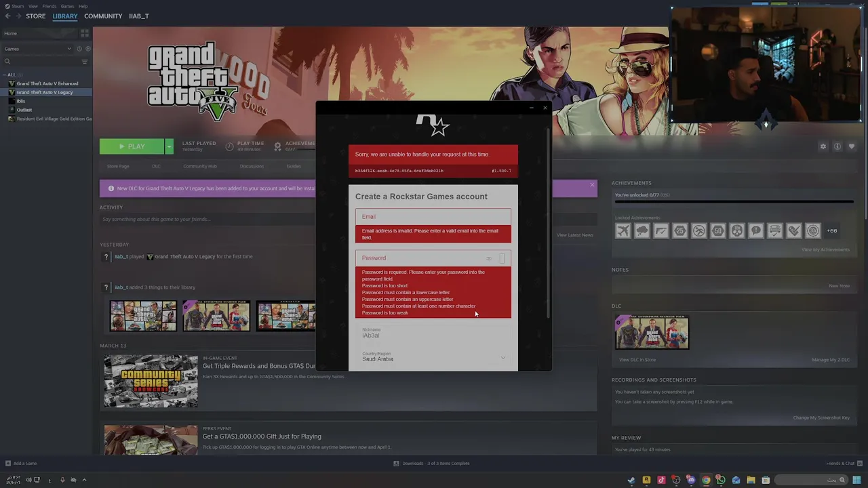The width and height of the screenshot is (868, 488).
Task: Open the IIAB_T profile tab
Action: tap(139, 16)
